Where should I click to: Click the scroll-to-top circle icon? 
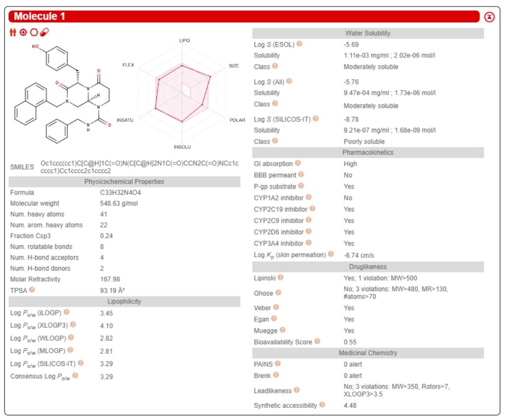pos(489,16)
